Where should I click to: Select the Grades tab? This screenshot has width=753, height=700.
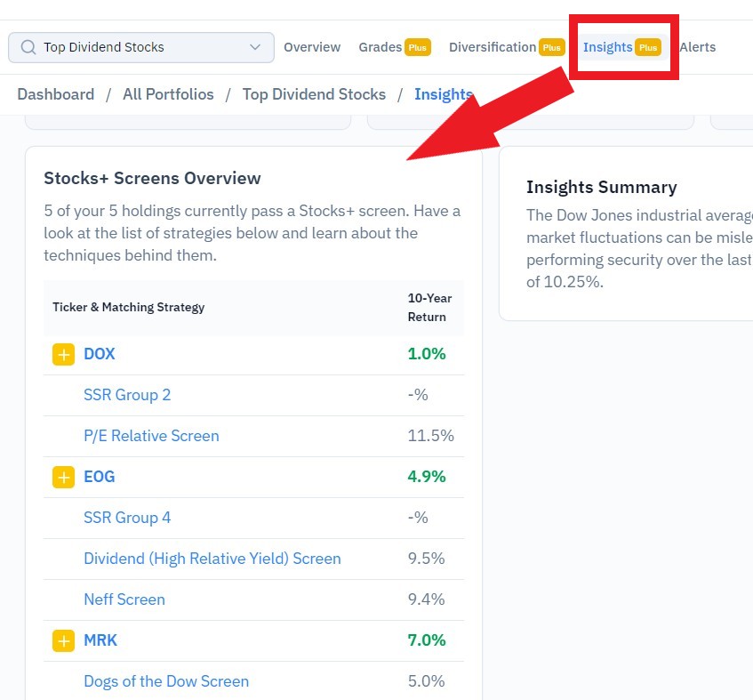coord(380,47)
